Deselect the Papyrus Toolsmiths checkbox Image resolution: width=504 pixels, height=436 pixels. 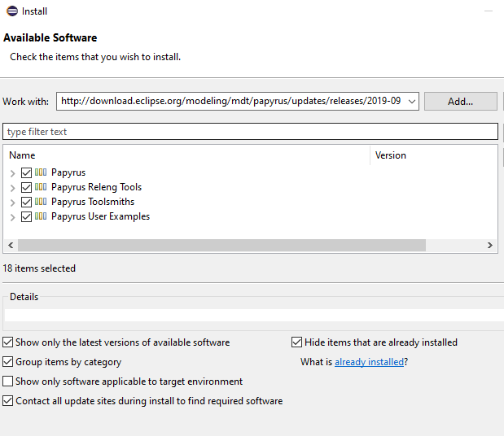[27, 202]
